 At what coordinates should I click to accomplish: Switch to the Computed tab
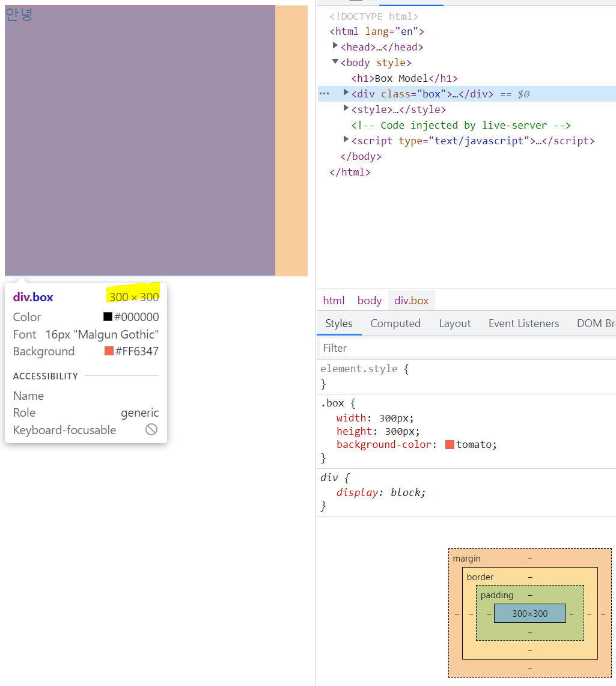[395, 323]
